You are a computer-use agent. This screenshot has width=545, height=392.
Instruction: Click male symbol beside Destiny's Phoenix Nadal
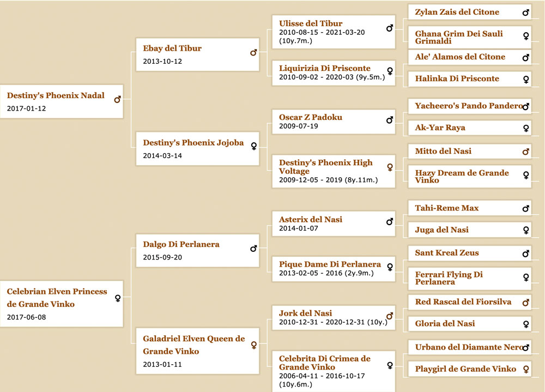coord(118,99)
